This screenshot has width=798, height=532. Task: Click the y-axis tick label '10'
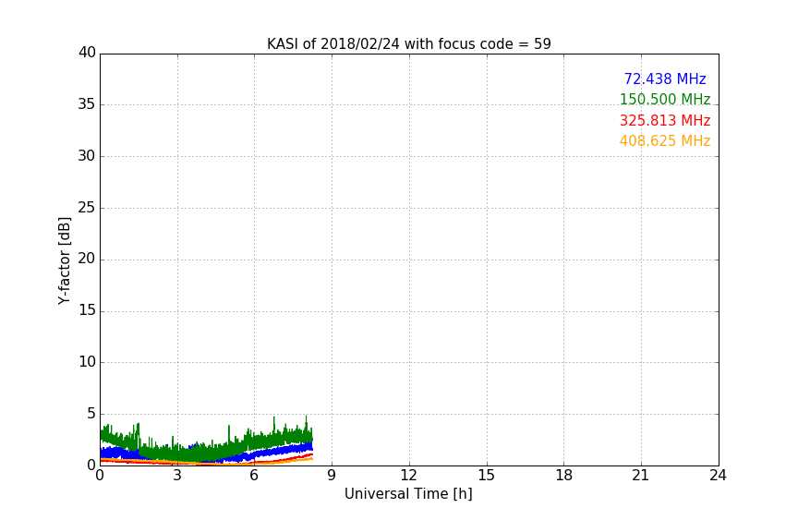87,362
